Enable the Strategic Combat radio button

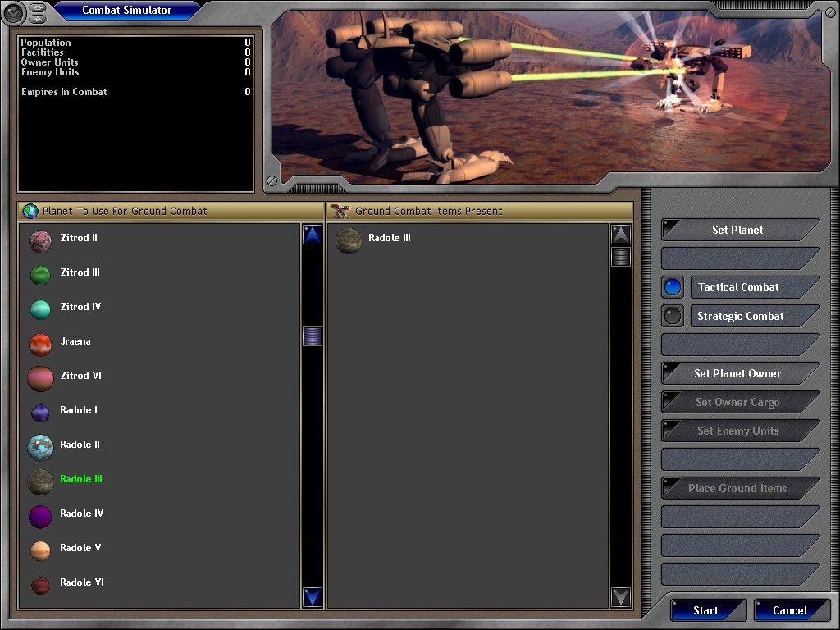click(x=673, y=316)
